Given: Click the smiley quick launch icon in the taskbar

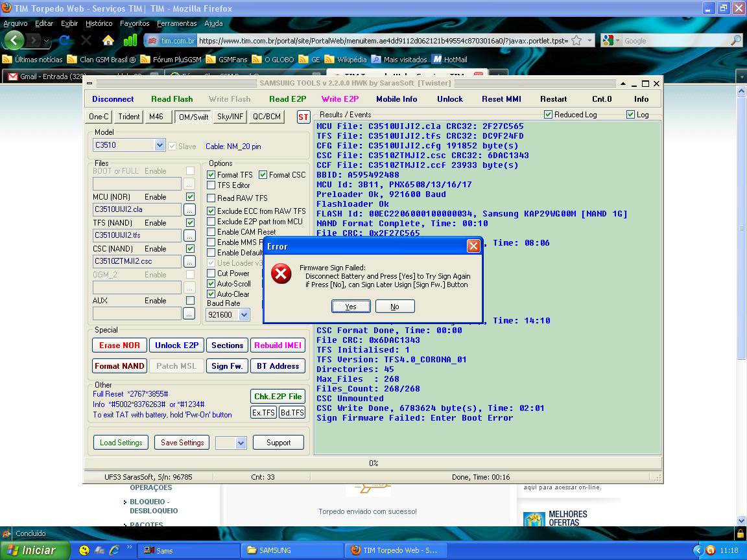Looking at the screenshot, I should click(x=84, y=550).
